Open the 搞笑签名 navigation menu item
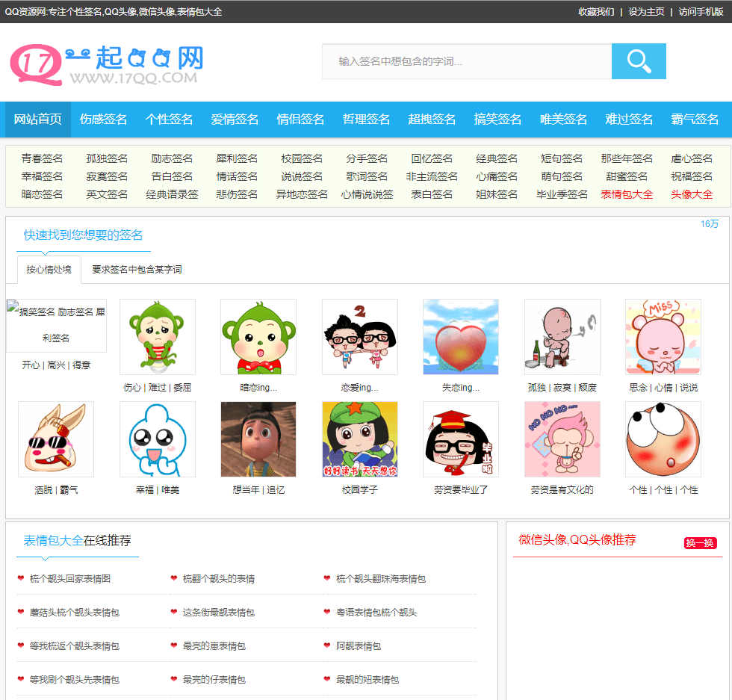The image size is (732, 700). pos(497,118)
